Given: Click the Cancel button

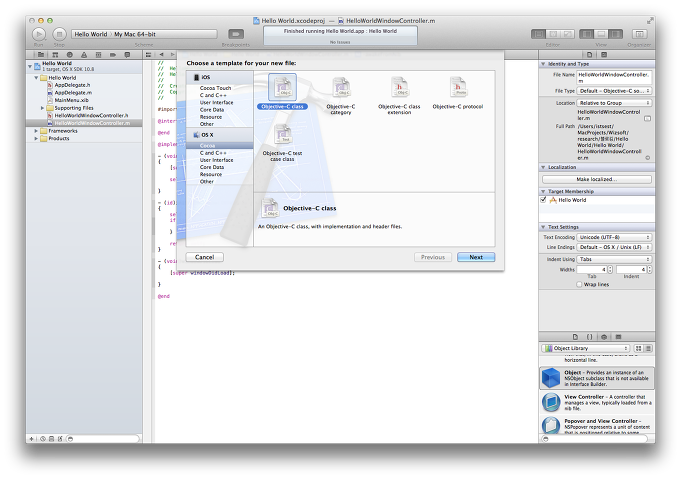Looking at the screenshot, I should click(x=205, y=257).
